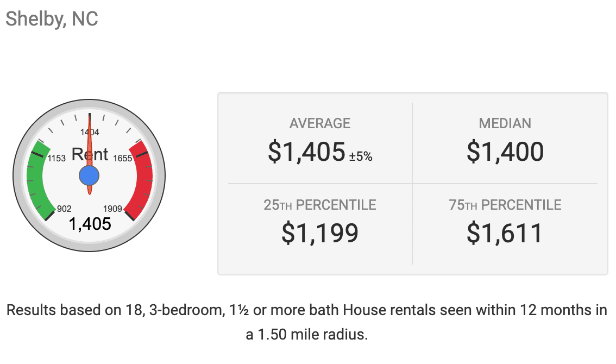Click the $1,400 median rent value
The image size is (616, 364).
[x=505, y=152]
